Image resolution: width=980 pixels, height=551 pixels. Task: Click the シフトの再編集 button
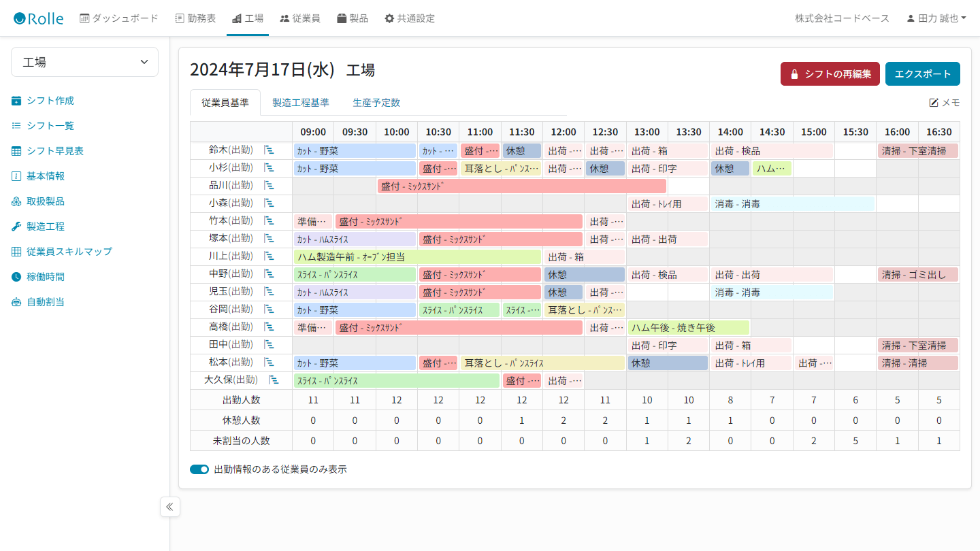point(830,74)
